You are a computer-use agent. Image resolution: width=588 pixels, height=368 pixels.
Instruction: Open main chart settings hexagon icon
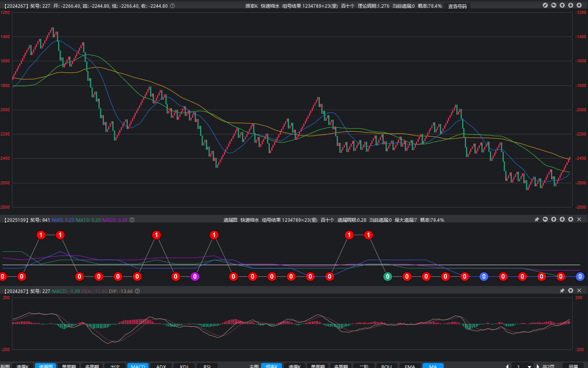[x=579, y=5]
